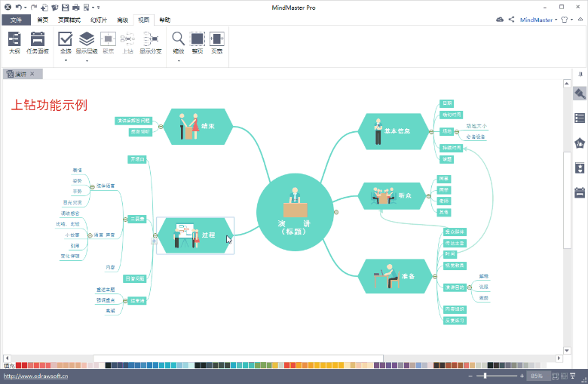Click the zoom in plus button

coord(522,376)
